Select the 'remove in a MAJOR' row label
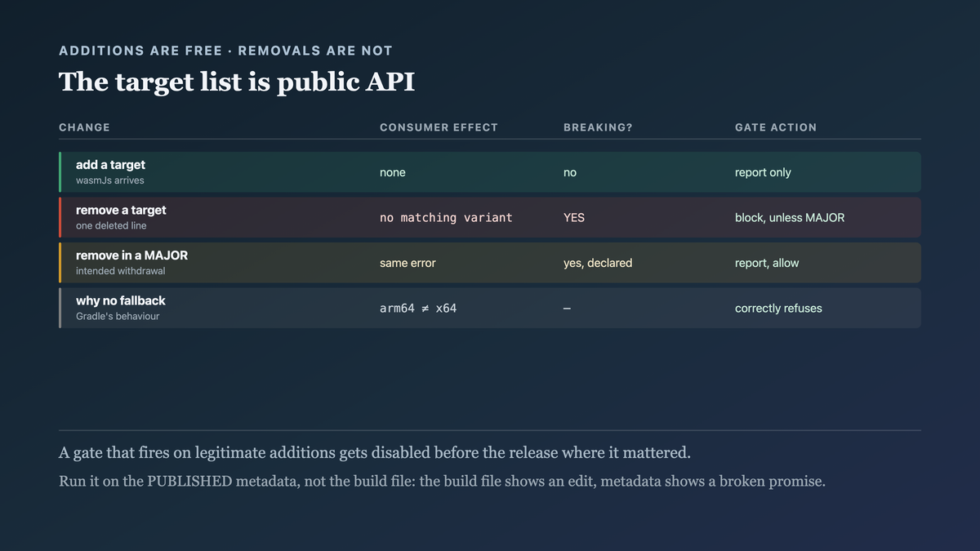This screenshot has width=980, height=551. click(x=131, y=256)
